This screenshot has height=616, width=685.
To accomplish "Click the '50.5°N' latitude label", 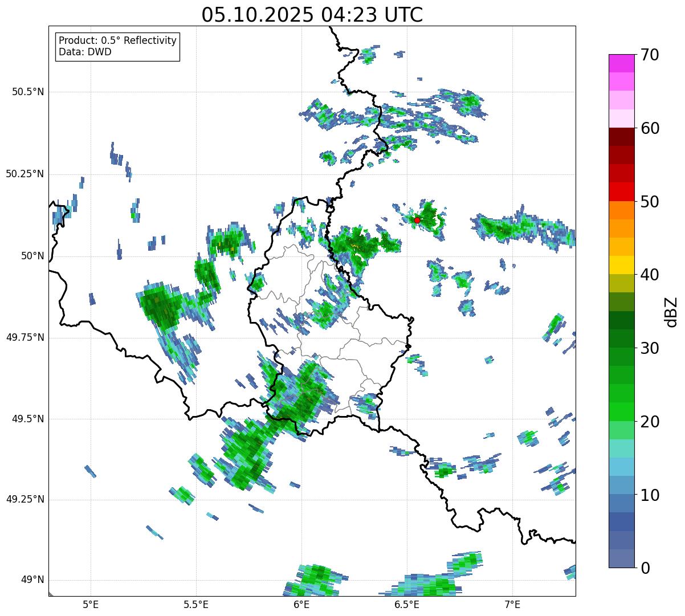I will [x=28, y=92].
